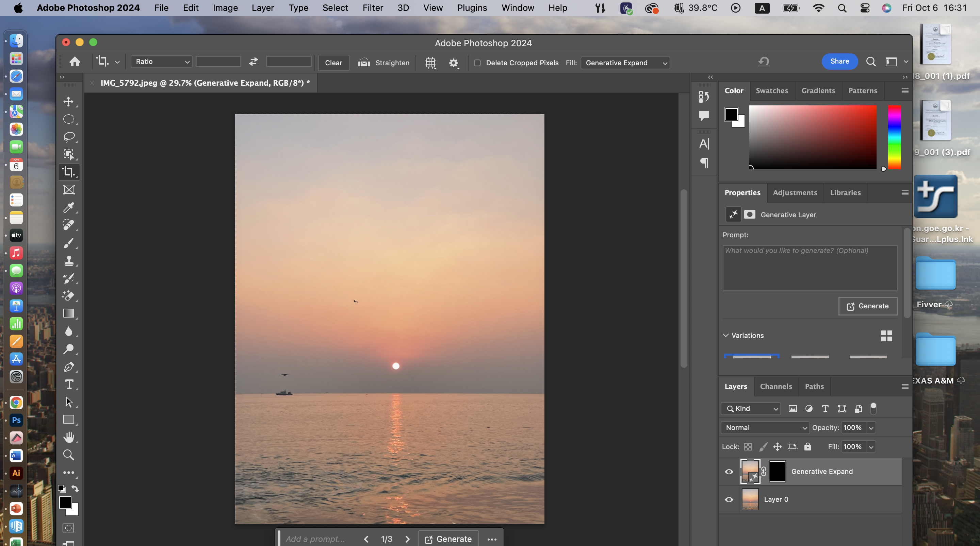The height and width of the screenshot is (546, 980).
Task: Select the Lasso tool
Action: point(69,137)
